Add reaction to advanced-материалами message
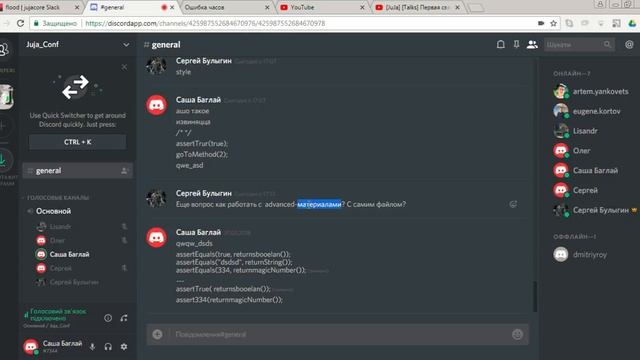 (x=513, y=204)
